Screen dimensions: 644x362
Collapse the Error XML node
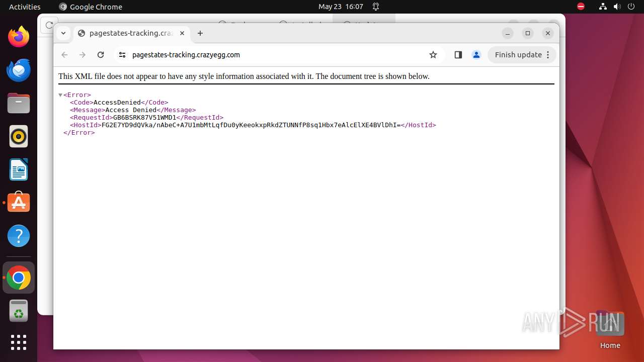pyautogui.click(x=60, y=95)
